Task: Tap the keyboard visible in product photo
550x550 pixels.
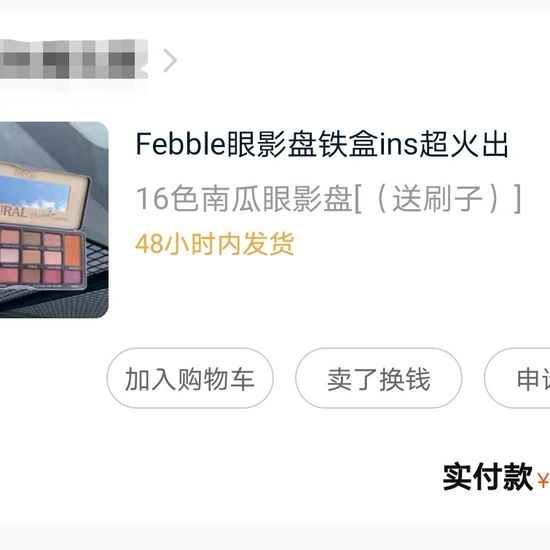Action: click(94, 260)
